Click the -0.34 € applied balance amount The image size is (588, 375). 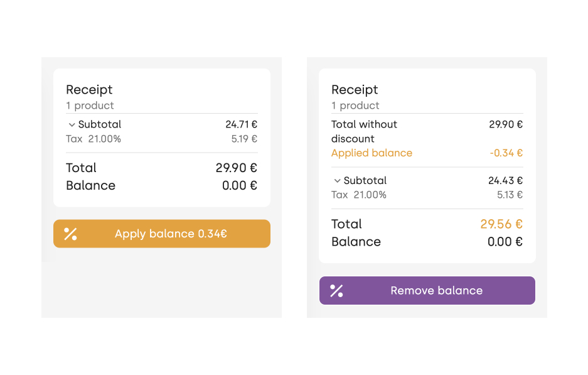pyautogui.click(x=506, y=153)
